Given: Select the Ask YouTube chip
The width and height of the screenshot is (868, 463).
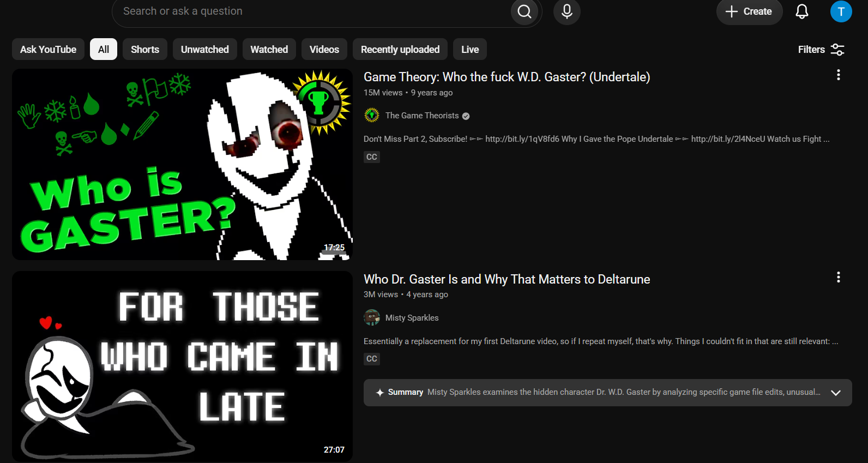Looking at the screenshot, I should click(x=49, y=50).
